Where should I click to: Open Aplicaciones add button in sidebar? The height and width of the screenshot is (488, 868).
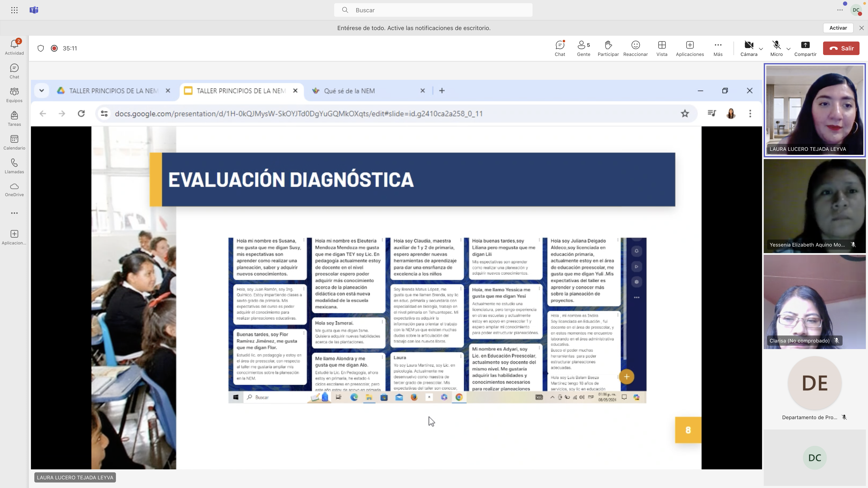click(14, 237)
